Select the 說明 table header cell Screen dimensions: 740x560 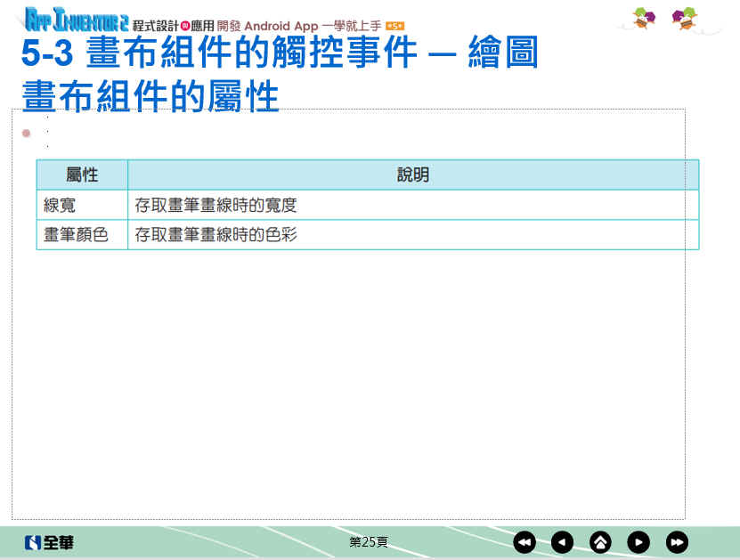(x=413, y=174)
